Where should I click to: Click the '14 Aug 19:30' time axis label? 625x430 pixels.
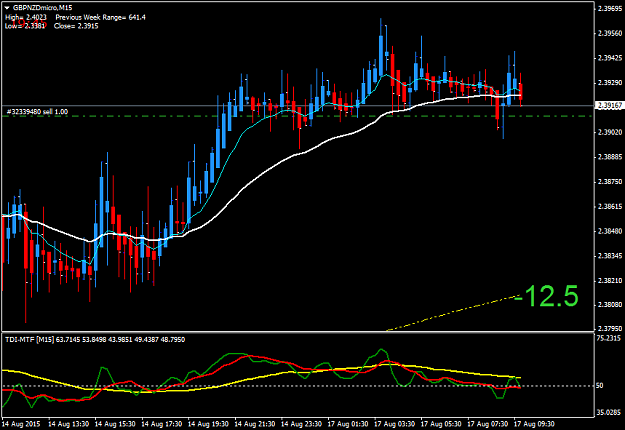(x=208, y=424)
